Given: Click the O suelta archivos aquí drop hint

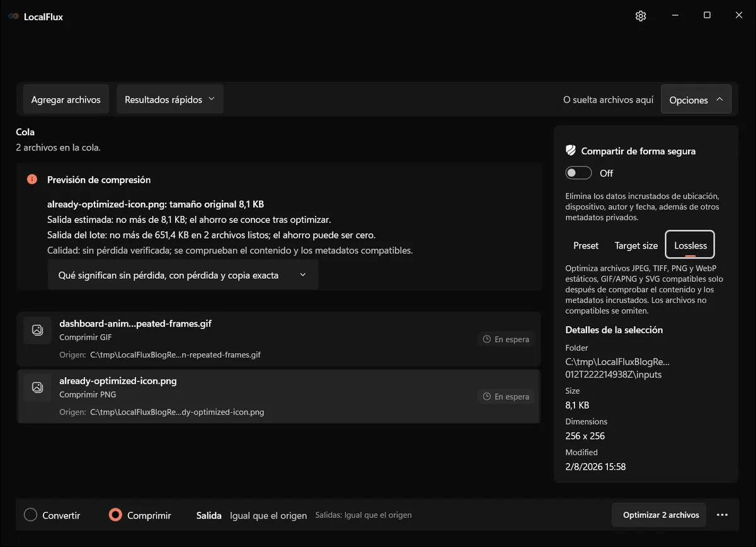Looking at the screenshot, I should tap(609, 100).
